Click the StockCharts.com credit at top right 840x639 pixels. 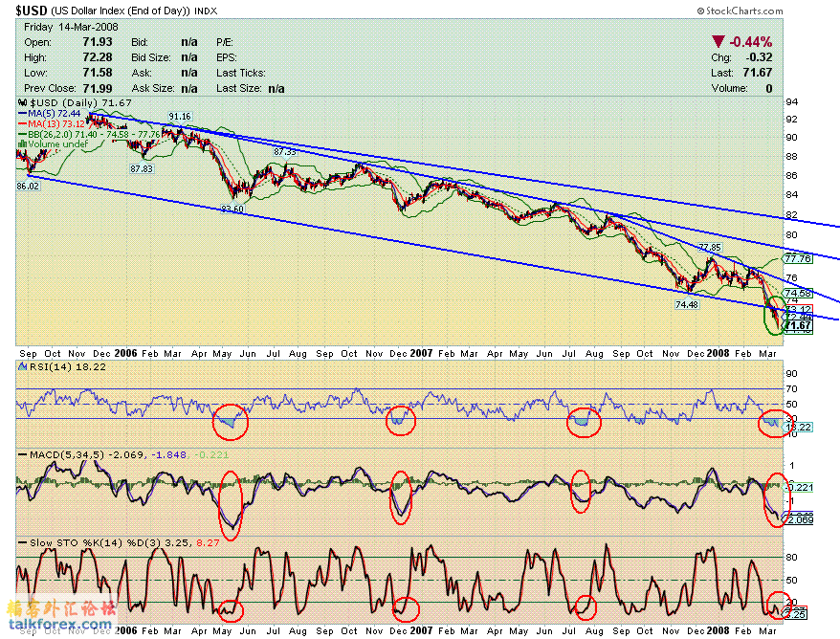point(740,11)
